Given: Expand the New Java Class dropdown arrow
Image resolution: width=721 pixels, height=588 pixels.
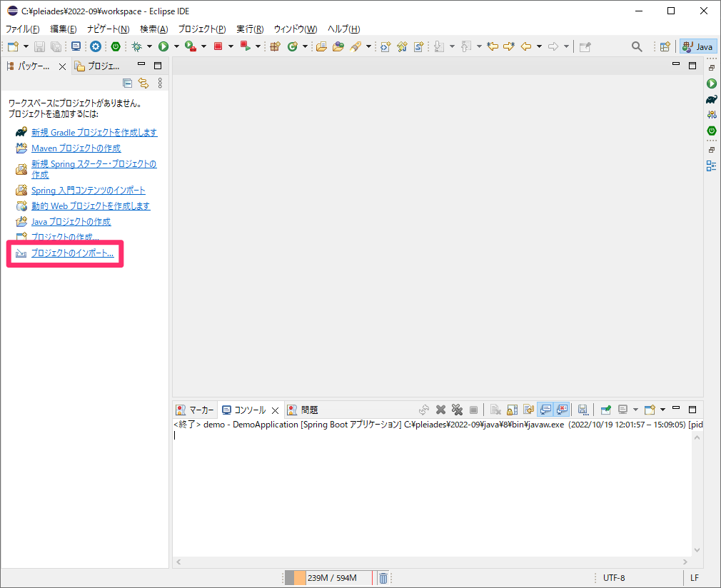Looking at the screenshot, I should pos(305,46).
